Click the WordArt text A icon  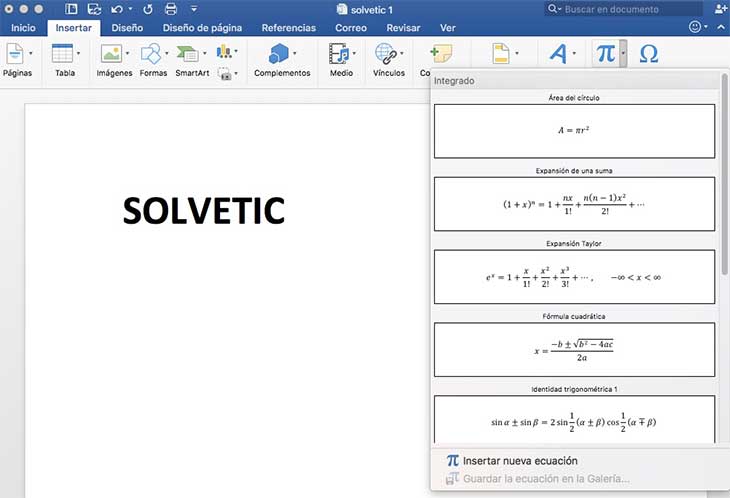click(x=558, y=54)
